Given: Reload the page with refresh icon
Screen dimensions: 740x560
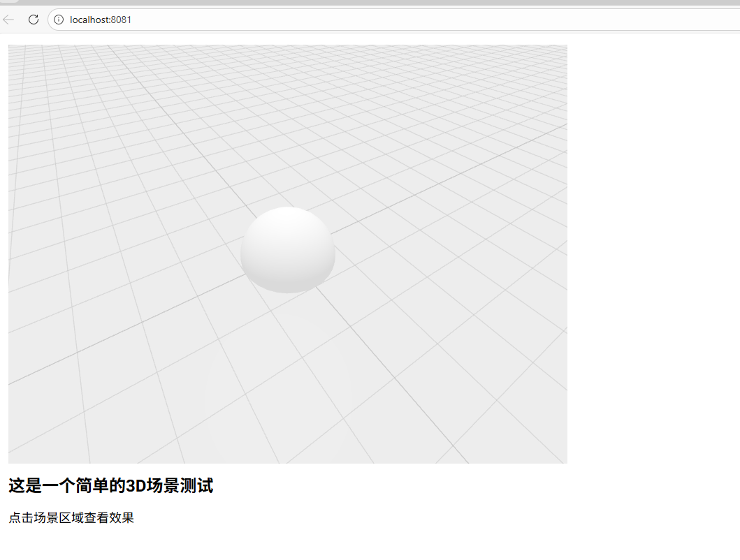Looking at the screenshot, I should (x=34, y=20).
